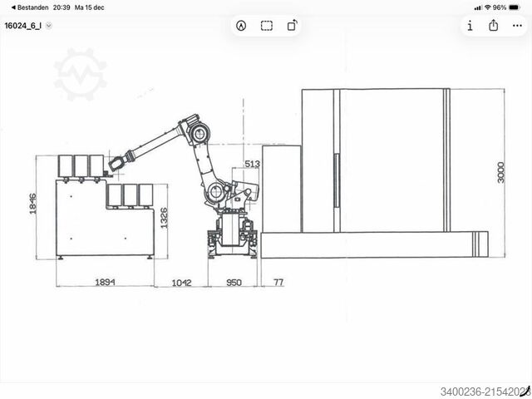532x399 pixels.
Task: Tap the 1894 width dimension label
Action: click(105, 282)
